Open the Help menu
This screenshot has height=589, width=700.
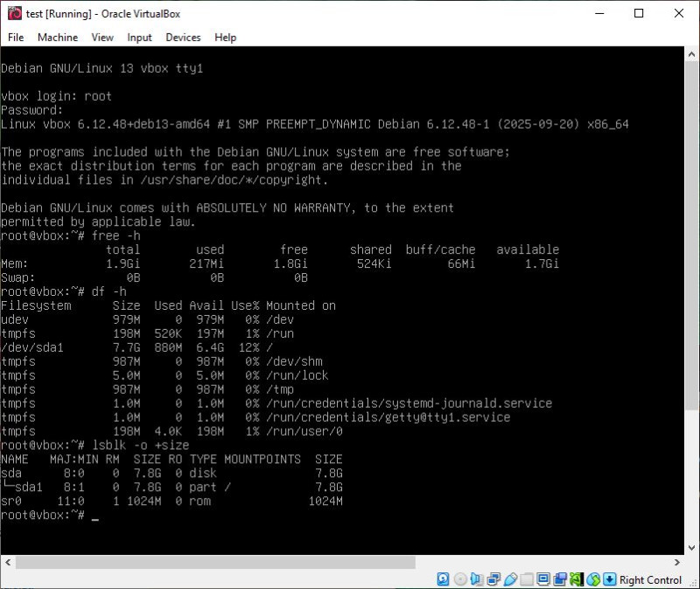pyautogui.click(x=226, y=38)
